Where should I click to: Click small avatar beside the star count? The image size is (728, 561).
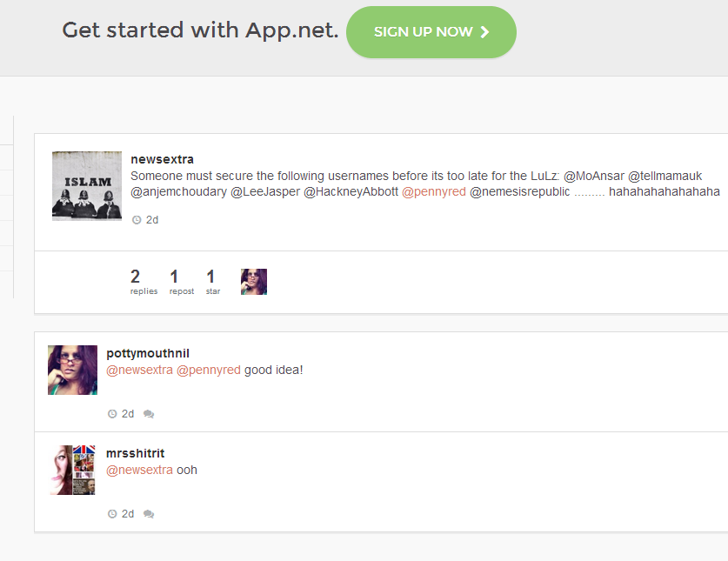254,282
